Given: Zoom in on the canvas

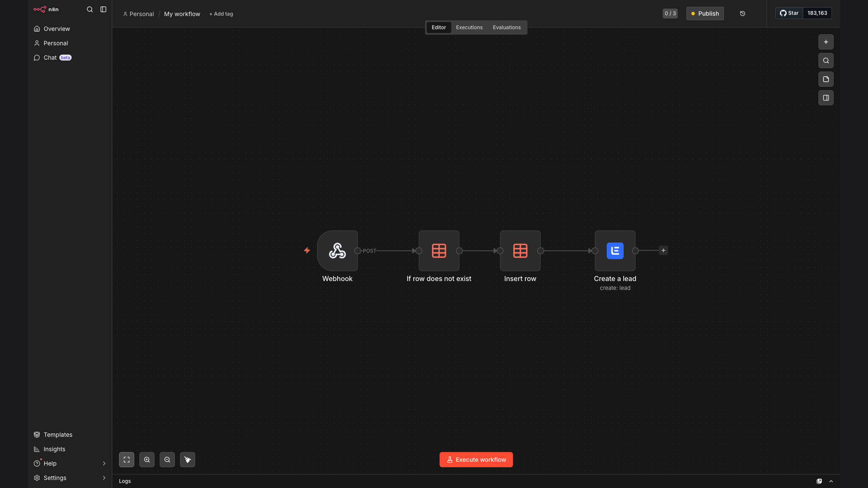Looking at the screenshot, I should [147, 460].
